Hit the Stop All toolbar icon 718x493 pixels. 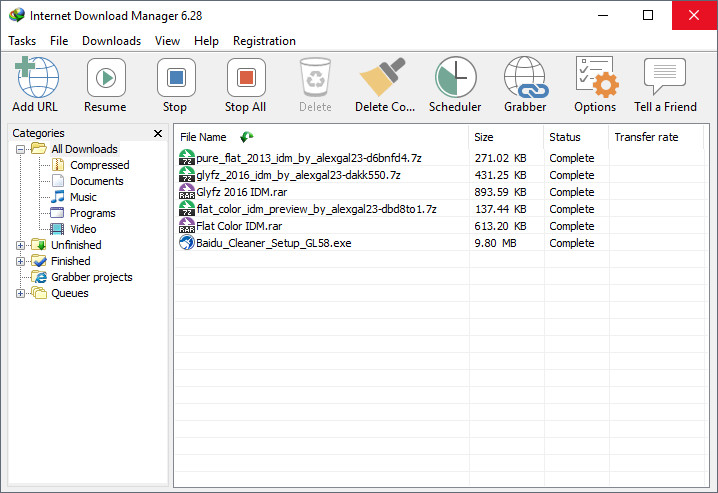point(245,78)
